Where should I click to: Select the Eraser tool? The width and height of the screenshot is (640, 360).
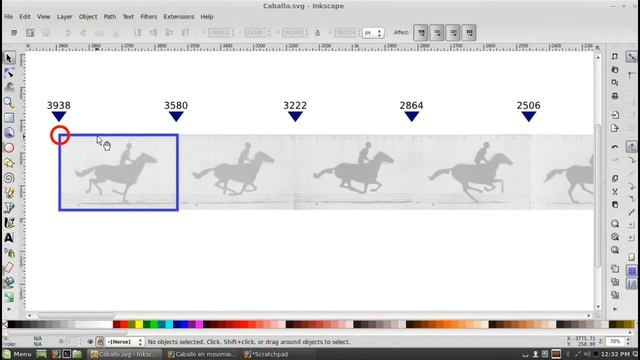tap(9, 268)
